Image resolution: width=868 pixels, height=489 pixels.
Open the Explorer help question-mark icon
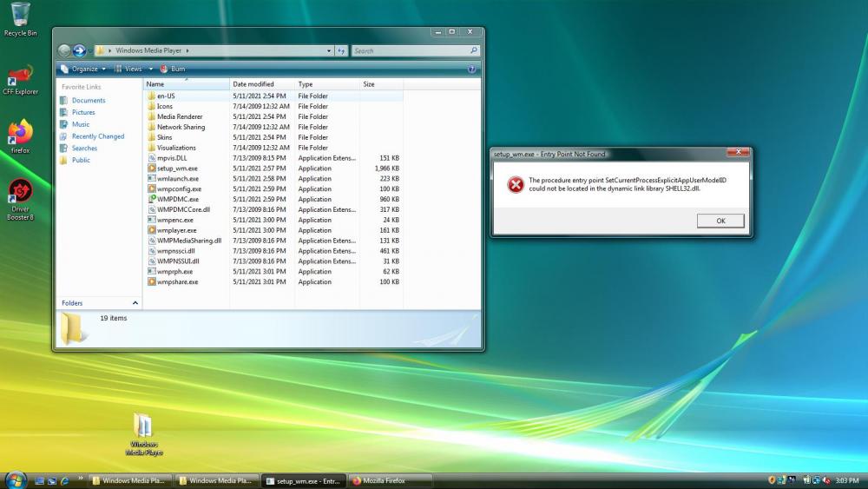[x=471, y=69]
